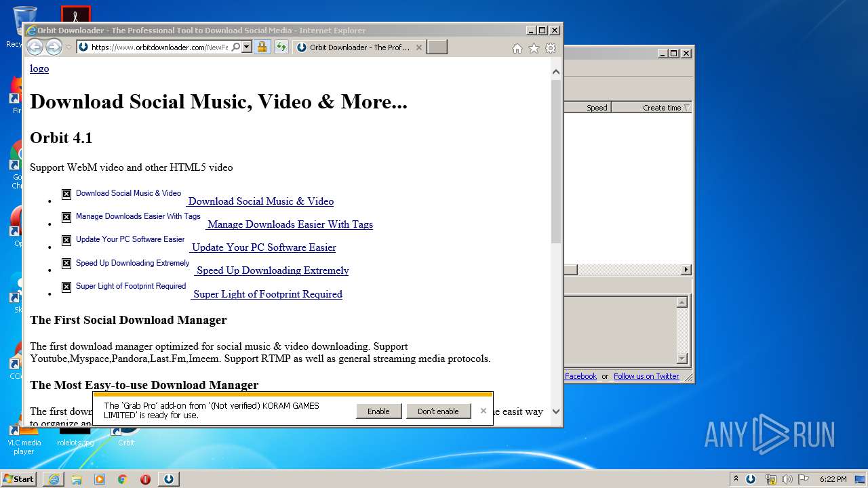
Task: Click Orbit log pane scroll down arrow
Action: click(682, 359)
